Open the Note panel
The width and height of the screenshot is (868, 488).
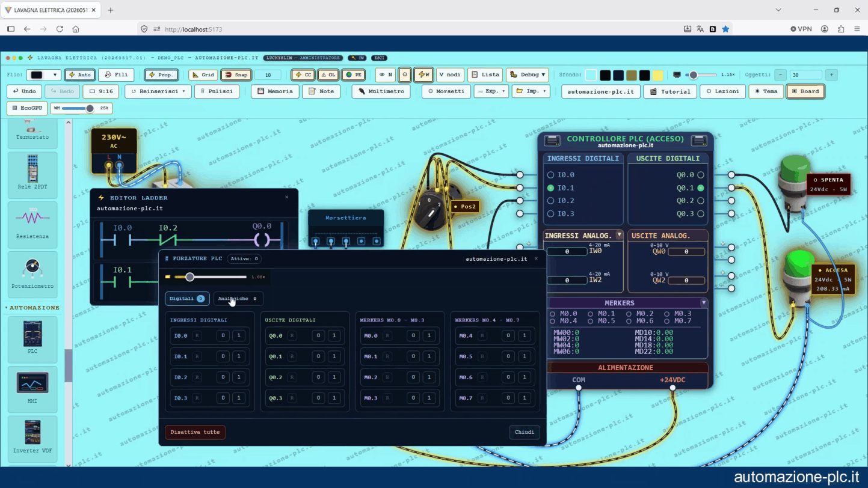click(321, 91)
